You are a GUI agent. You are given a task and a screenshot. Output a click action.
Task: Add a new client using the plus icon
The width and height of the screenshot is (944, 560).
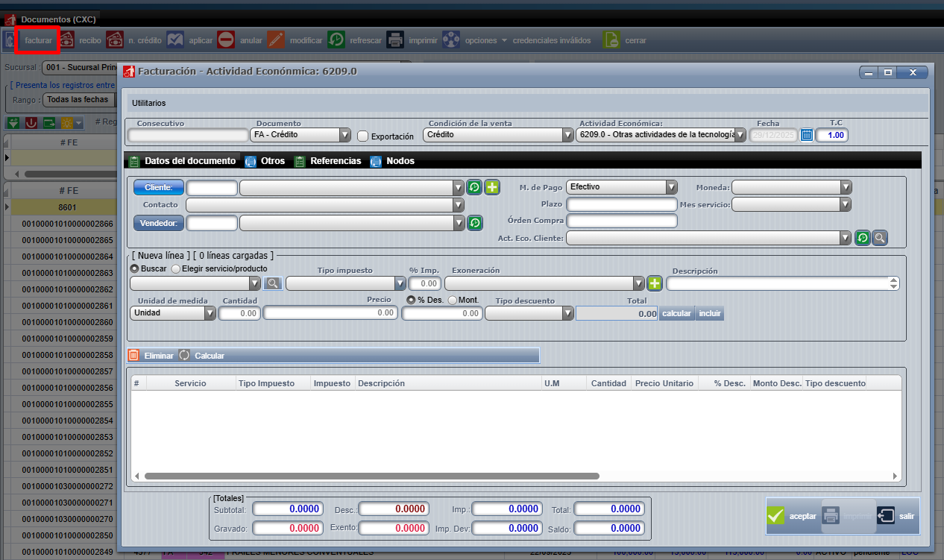[x=492, y=187]
